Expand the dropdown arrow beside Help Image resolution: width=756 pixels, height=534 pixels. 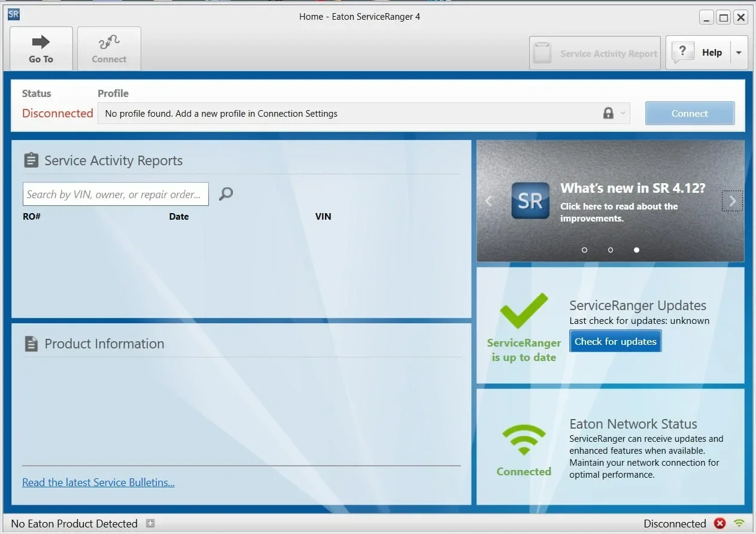[x=739, y=53]
